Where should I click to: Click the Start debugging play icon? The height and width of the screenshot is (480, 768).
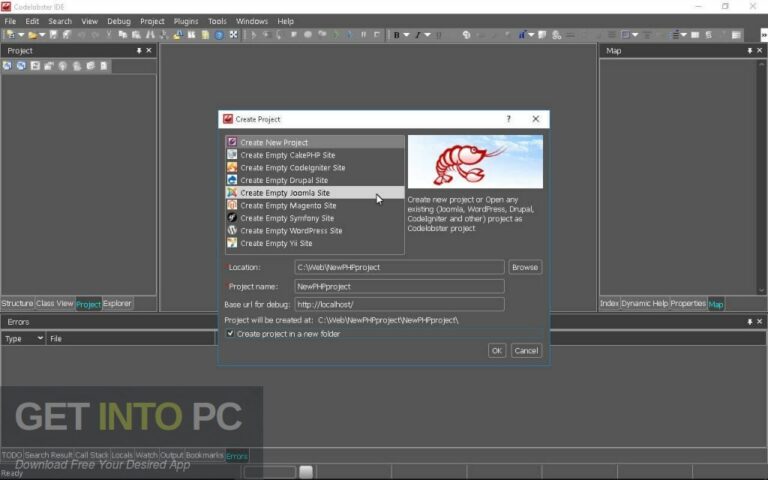[254, 35]
